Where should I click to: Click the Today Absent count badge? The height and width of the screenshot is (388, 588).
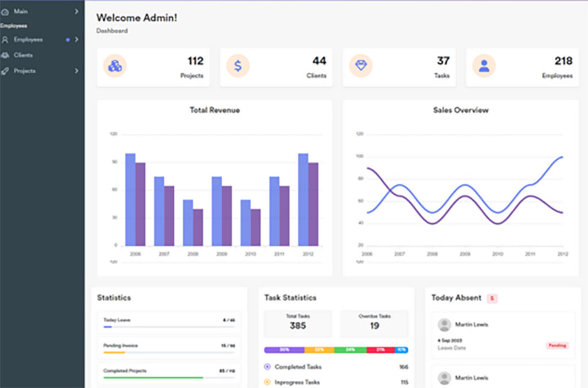pos(492,298)
